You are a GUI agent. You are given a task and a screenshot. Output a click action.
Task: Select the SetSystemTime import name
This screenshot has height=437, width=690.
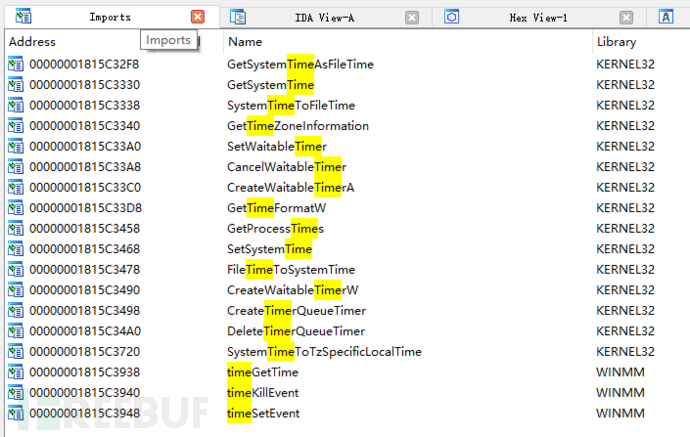269,249
